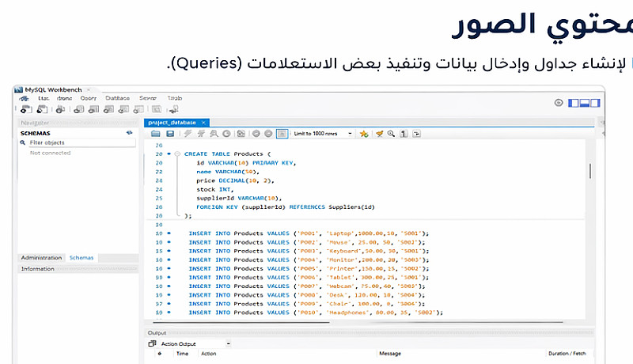Click the output panel icon beside Action Output
The height and width of the screenshot is (364, 633).
(x=152, y=344)
